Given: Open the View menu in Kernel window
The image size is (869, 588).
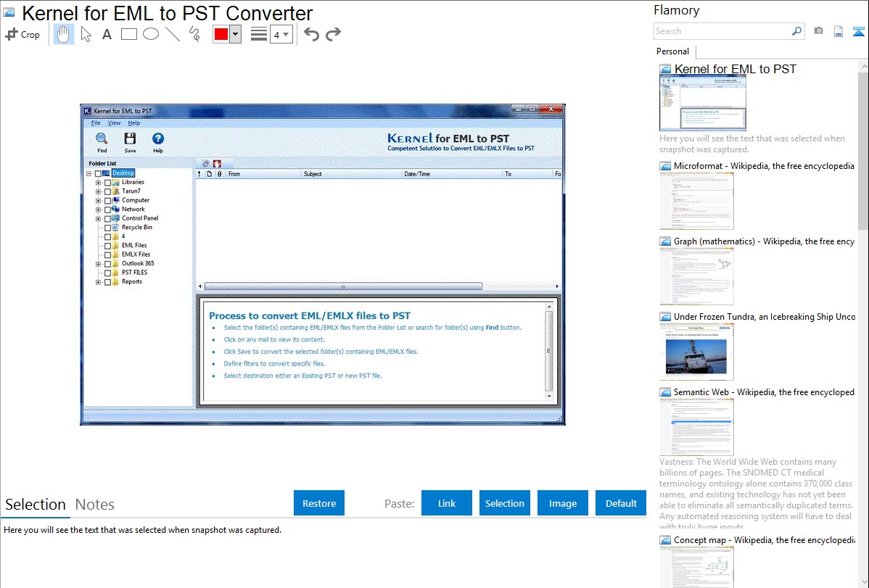Looking at the screenshot, I should click(114, 123).
